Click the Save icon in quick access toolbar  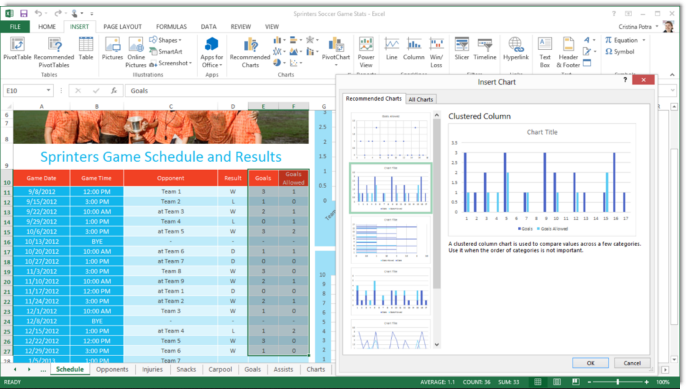[x=24, y=14]
